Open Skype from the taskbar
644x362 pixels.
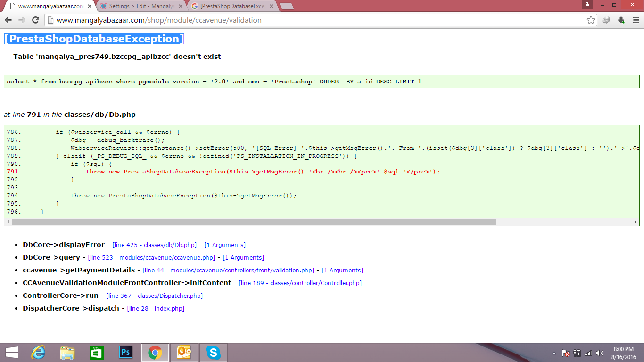click(x=214, y=353)
